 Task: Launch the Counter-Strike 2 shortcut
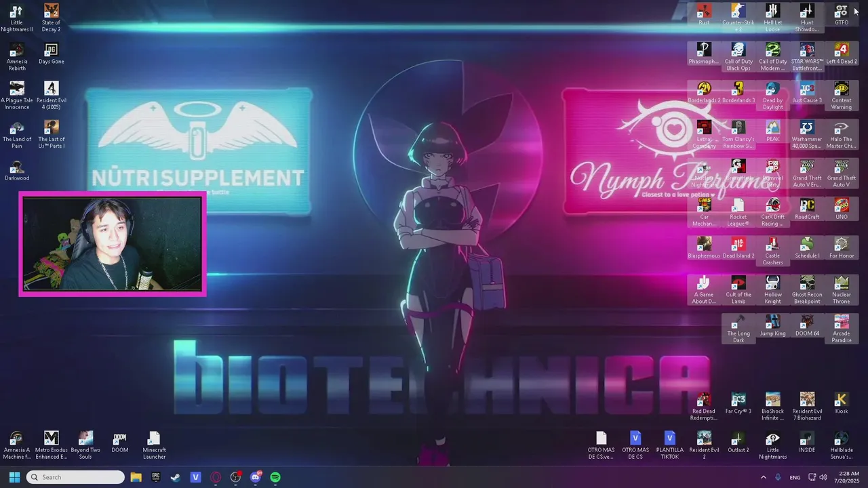738,18
